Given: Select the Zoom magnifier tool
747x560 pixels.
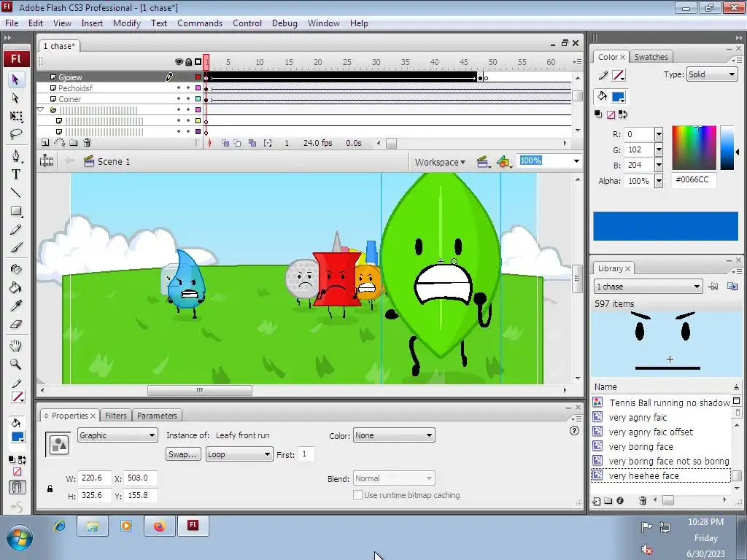Looking at the screenshot, I should coord(16,365).
